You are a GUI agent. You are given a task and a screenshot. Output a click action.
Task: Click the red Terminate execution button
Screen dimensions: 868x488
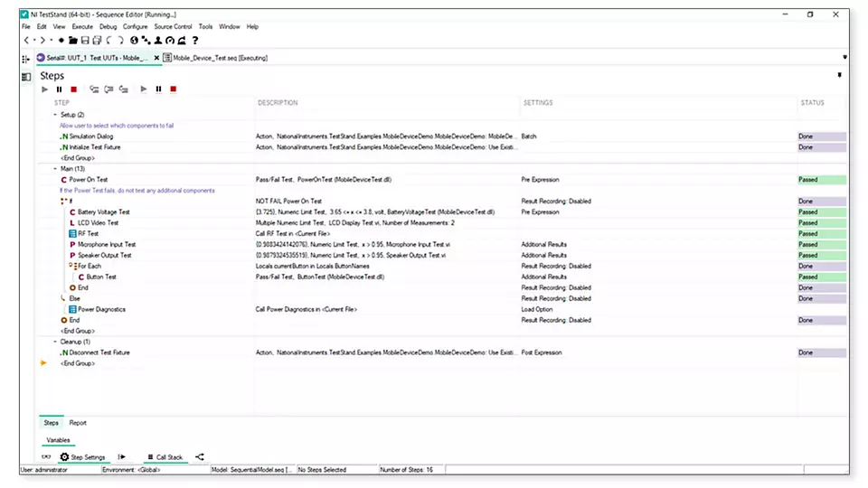(74, 89)
